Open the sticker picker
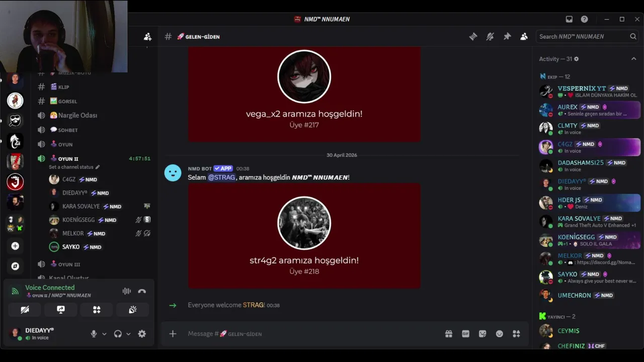This screenshot has height=362, width=644. coord(482,334)
